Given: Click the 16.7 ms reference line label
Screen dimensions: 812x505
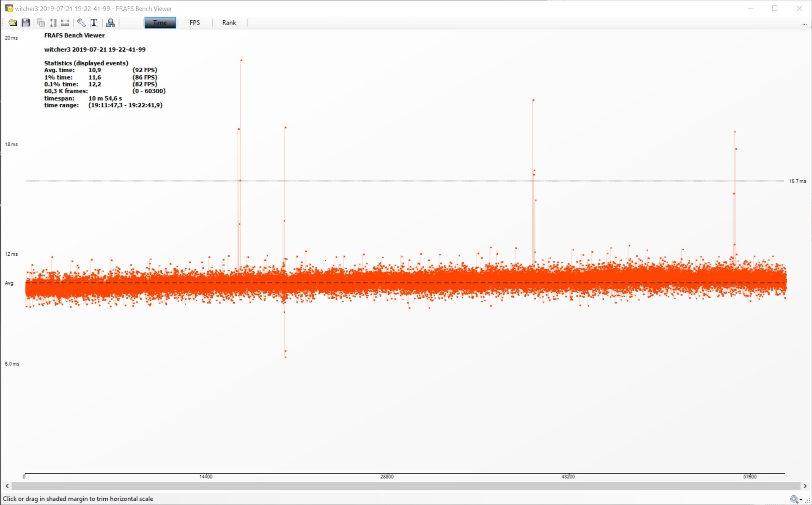Looking at the screenshot, I should 797,181.
